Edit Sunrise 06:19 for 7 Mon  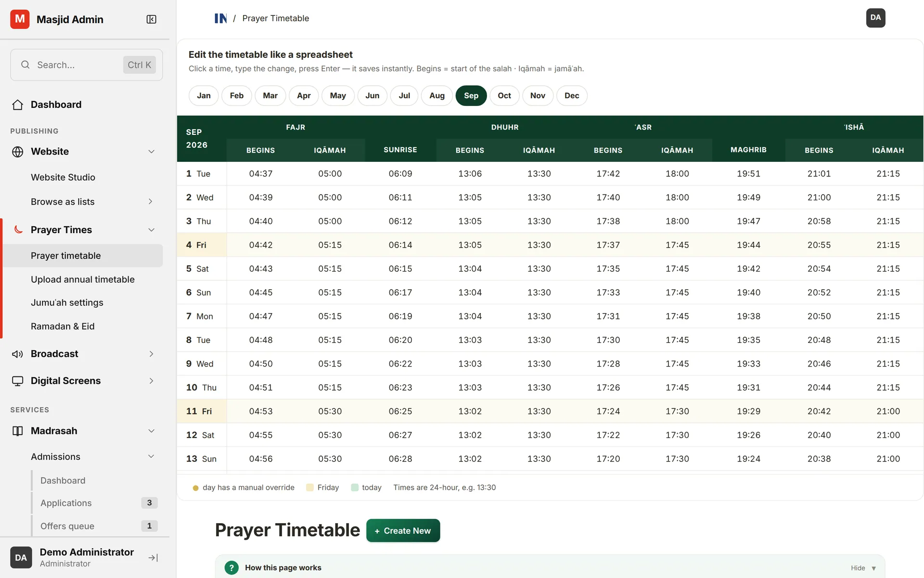pyautogui.click(x=400, y=316)
